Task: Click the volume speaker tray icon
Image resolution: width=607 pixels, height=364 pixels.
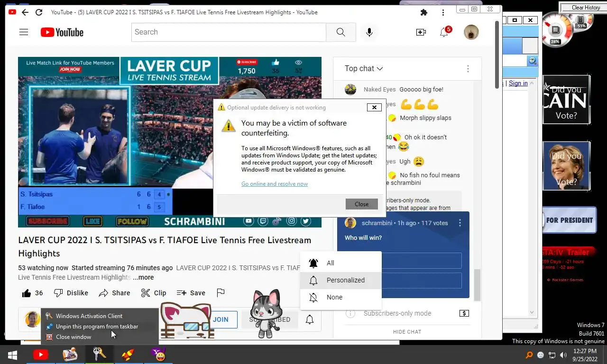Action: [563, 355]
